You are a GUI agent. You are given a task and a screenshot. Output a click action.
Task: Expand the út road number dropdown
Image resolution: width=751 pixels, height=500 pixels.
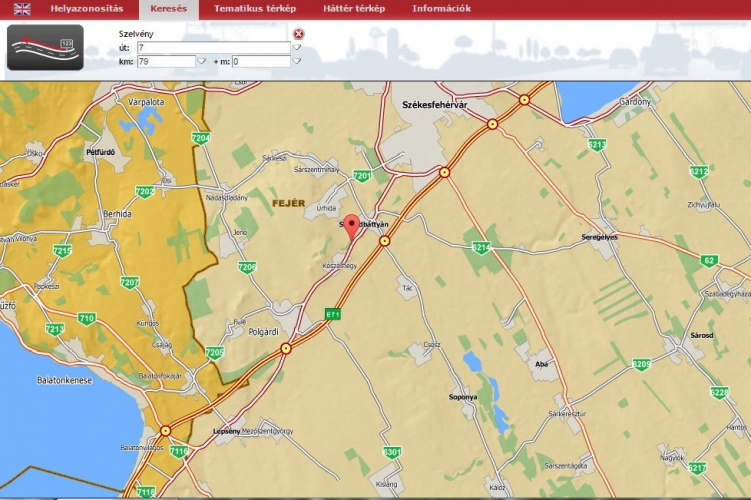point(297,47)
